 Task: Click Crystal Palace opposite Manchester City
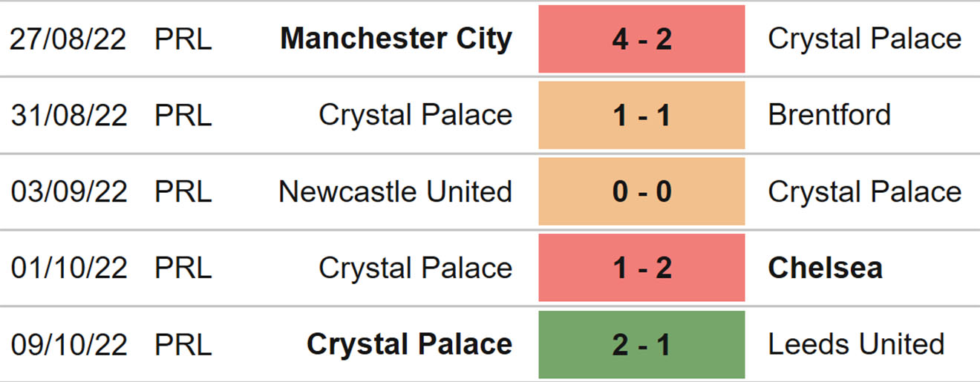864,39
